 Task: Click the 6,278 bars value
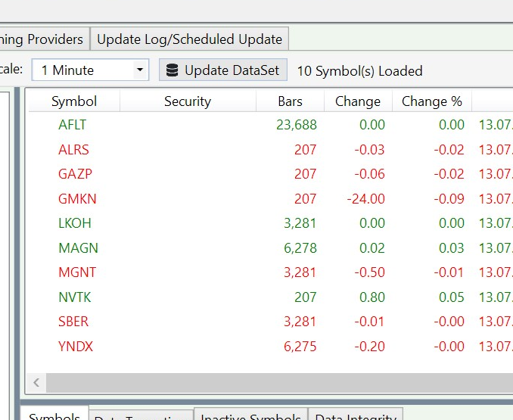point(300,248)
